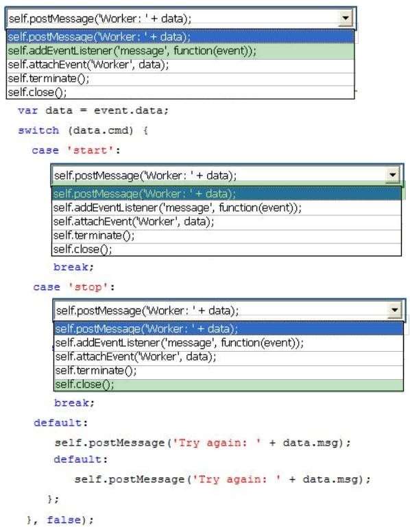The image size is (410, 532).
Task: Select highlighted self.postMessage in 'stop' case list
Action: 229,329
